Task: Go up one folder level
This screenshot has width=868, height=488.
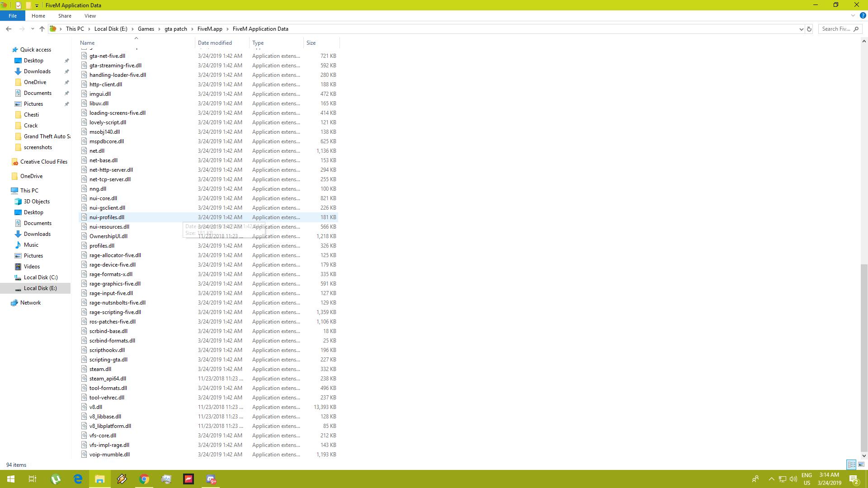Action: (42, 29)
